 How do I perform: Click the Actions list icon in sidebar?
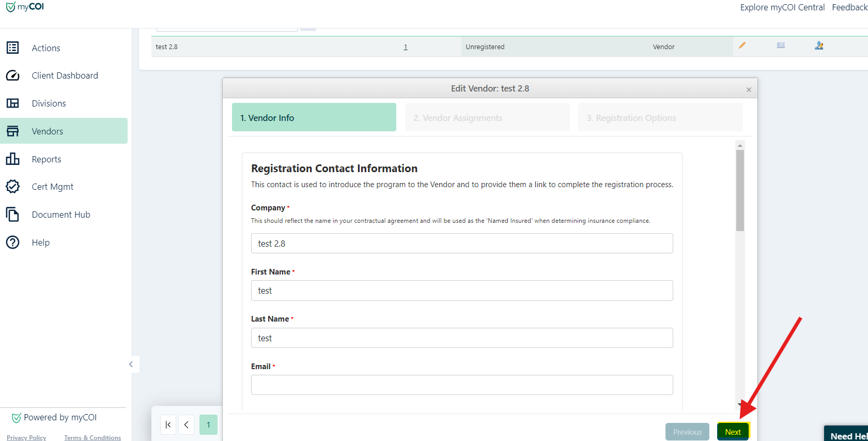coord(12,48)
